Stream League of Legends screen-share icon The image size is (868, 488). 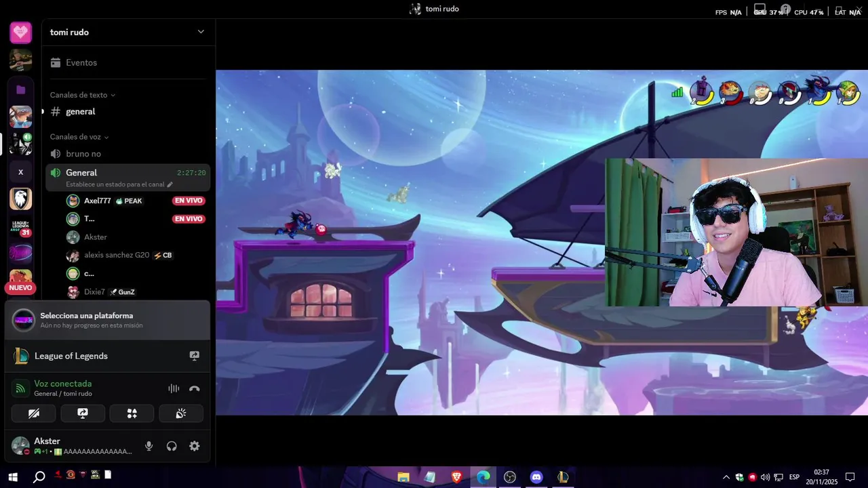point(195,356)
